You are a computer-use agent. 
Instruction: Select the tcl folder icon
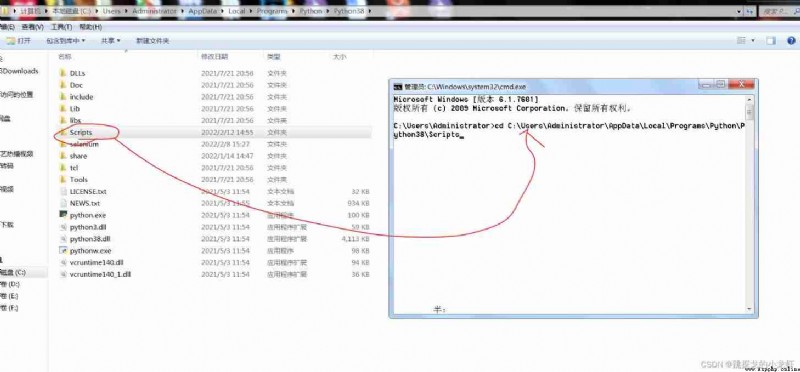pyautogui.click(x=63, y=167)
